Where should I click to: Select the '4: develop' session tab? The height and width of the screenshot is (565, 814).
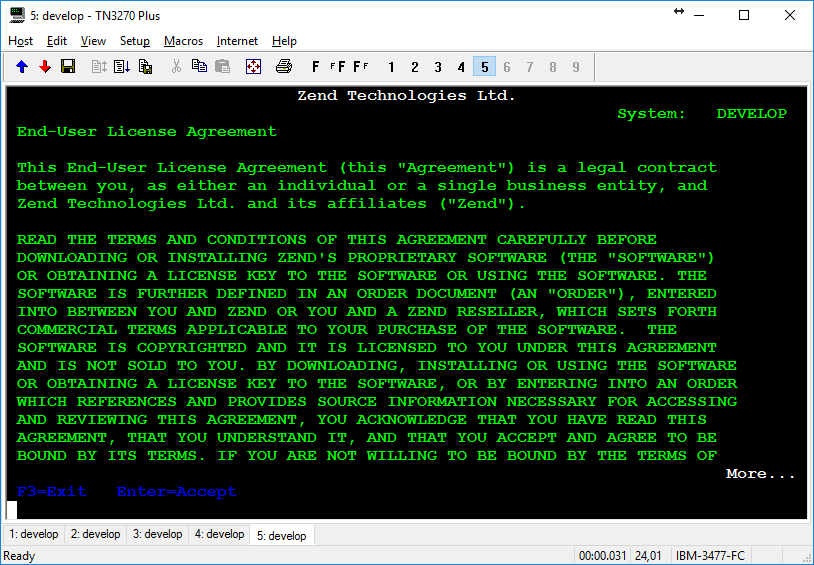[219, 534]
